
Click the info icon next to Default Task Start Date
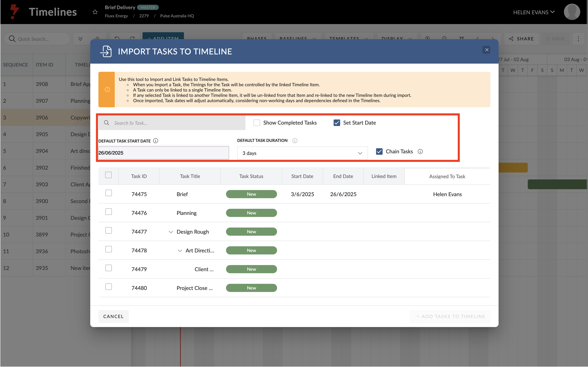tap(156, 141)
